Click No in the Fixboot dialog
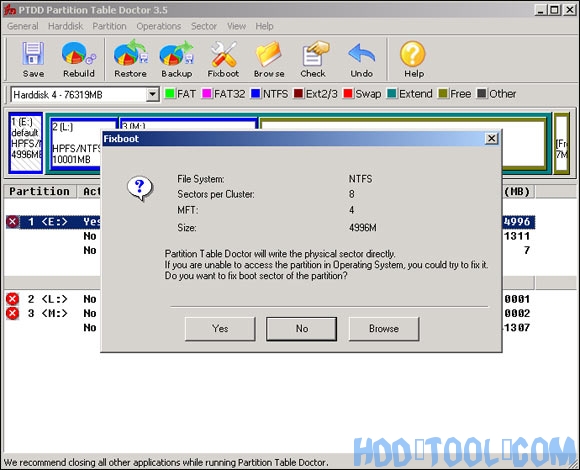 coord(301,328)
